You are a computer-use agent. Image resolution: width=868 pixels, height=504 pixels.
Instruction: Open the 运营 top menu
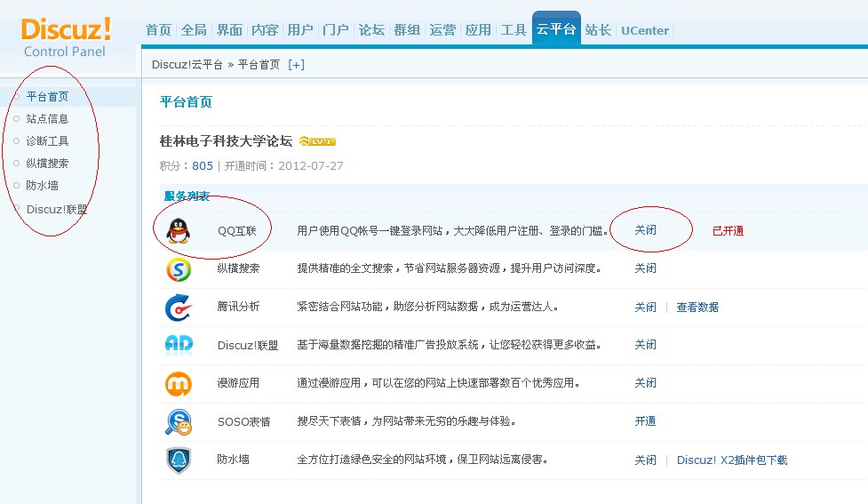pos(442,30)
